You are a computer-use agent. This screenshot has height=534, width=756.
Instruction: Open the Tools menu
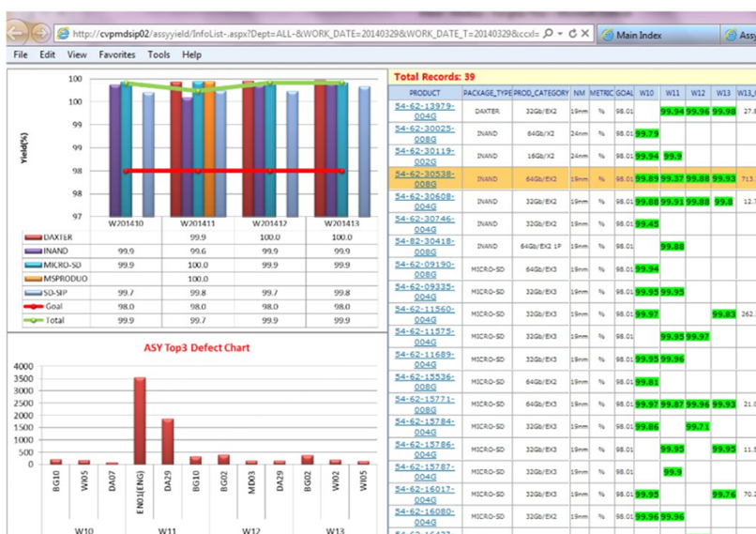pos(159,55)
